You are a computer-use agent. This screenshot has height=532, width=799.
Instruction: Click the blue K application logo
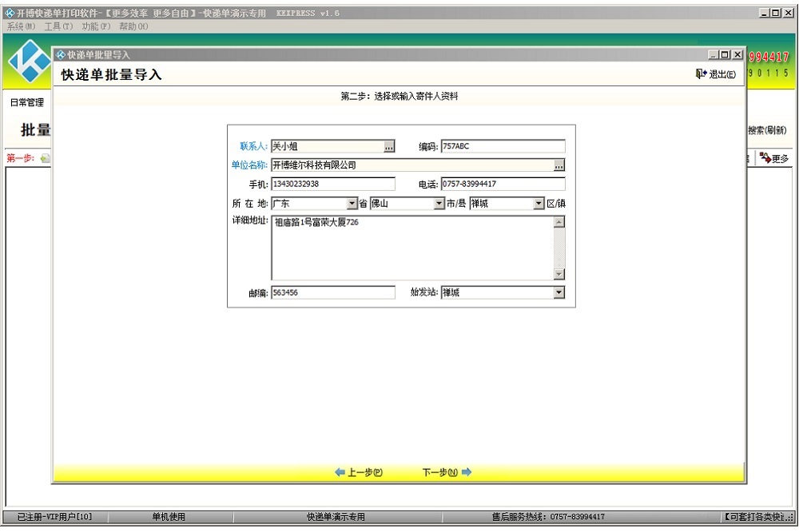[30, 62]
